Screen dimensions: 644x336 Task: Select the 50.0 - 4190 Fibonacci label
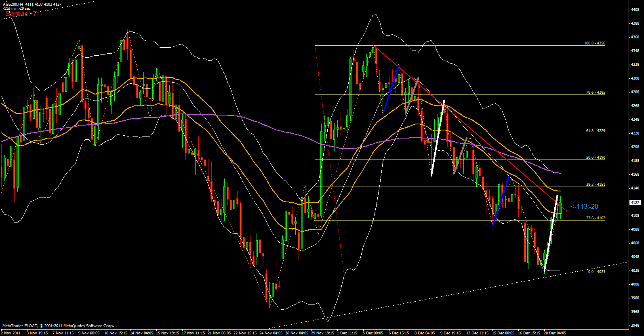coord(595,157)
